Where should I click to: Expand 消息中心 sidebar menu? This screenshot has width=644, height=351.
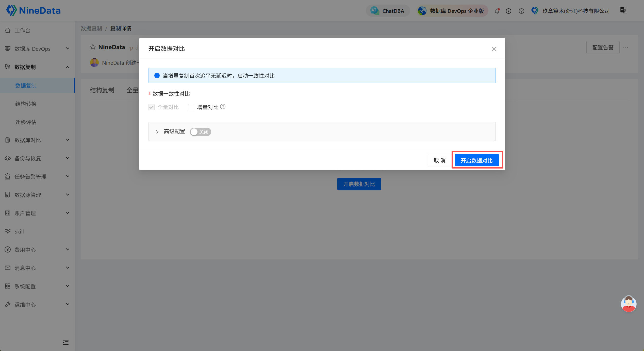pyautogui.click(x=37, y=268)
